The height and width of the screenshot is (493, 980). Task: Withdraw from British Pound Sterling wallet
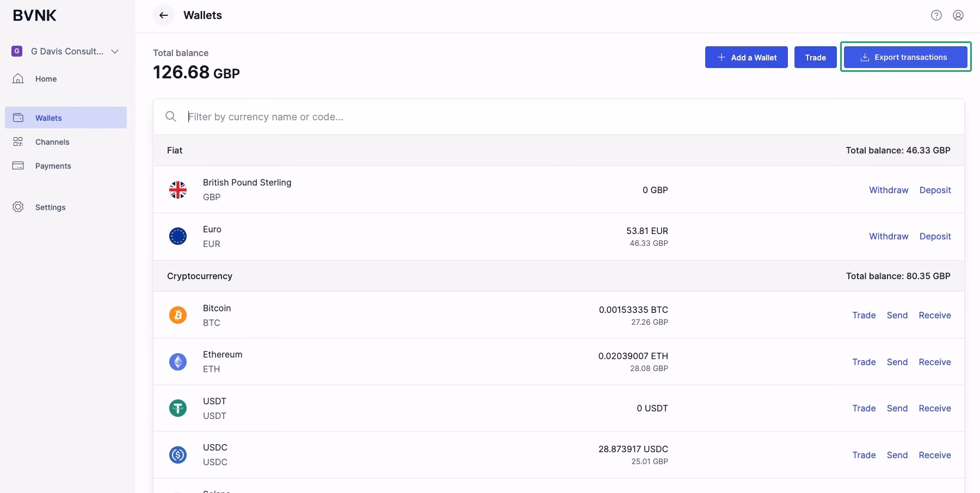tap(889, 190)
